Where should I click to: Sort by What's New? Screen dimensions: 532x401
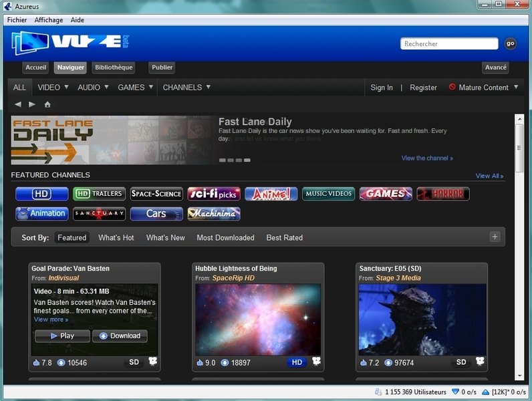166,237
